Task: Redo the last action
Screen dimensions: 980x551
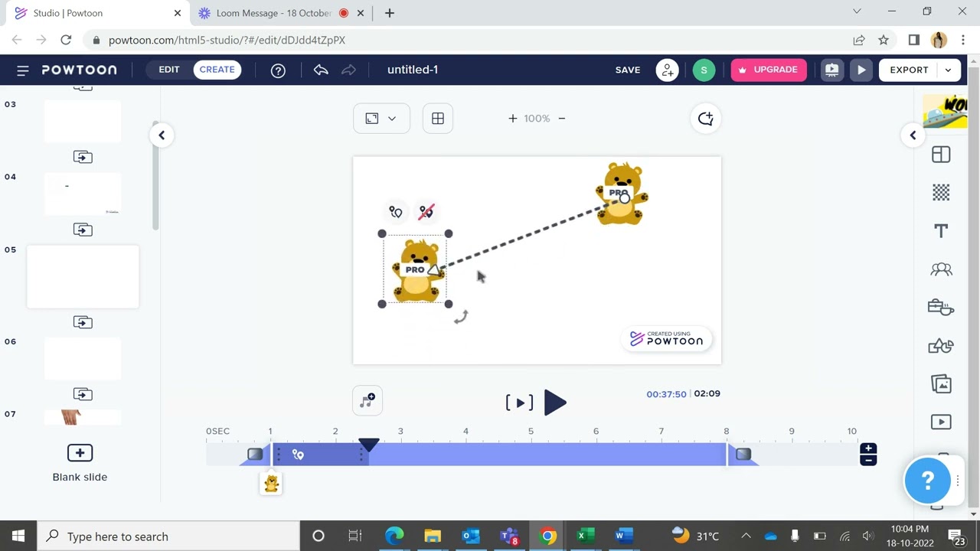Action: (x=348, y=70)
